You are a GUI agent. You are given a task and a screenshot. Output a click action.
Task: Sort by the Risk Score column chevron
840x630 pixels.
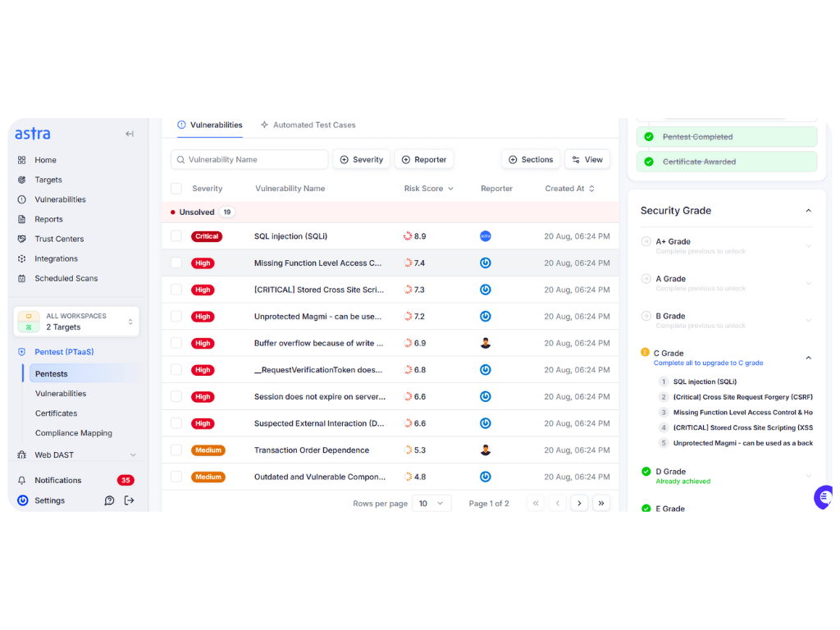pyautogui.click(x=450, y=189)
